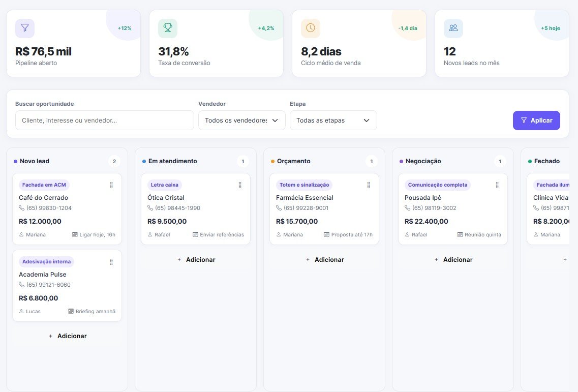Click the Ótica Cristal client name
Viewport: 578px width, 392px height.
pos(166,198)
